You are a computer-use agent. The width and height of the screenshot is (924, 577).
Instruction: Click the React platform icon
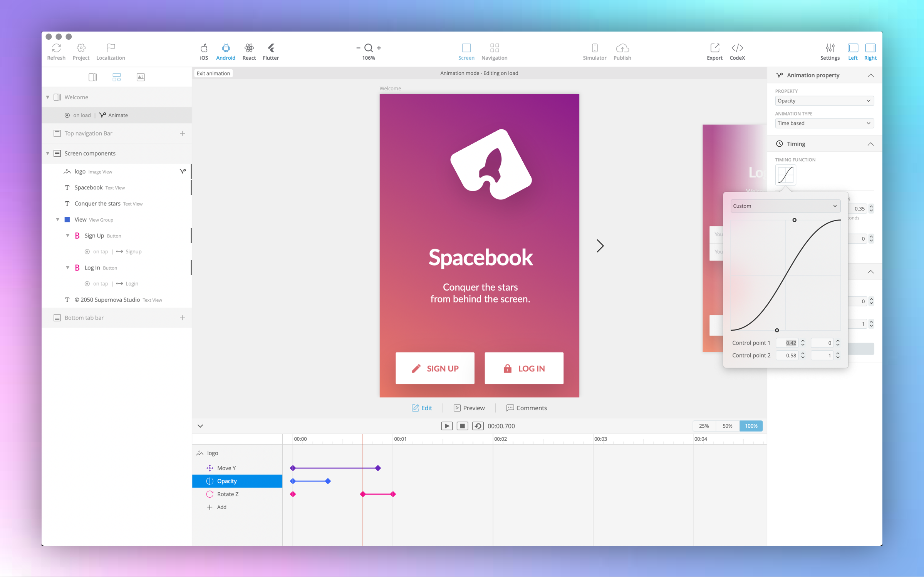click(x=249, y=51)
